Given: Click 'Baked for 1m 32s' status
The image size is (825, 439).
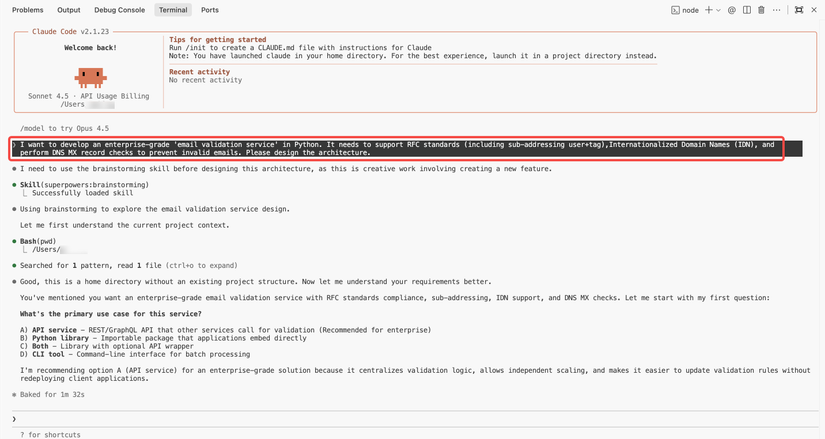Looking at the screenshot, I should [52, 394].
